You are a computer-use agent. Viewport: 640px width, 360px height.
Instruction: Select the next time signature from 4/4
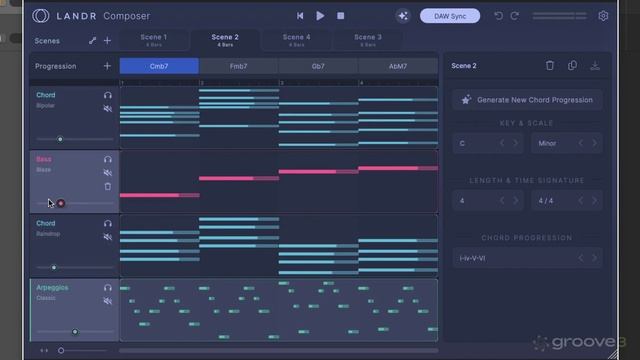pos(594,200)
